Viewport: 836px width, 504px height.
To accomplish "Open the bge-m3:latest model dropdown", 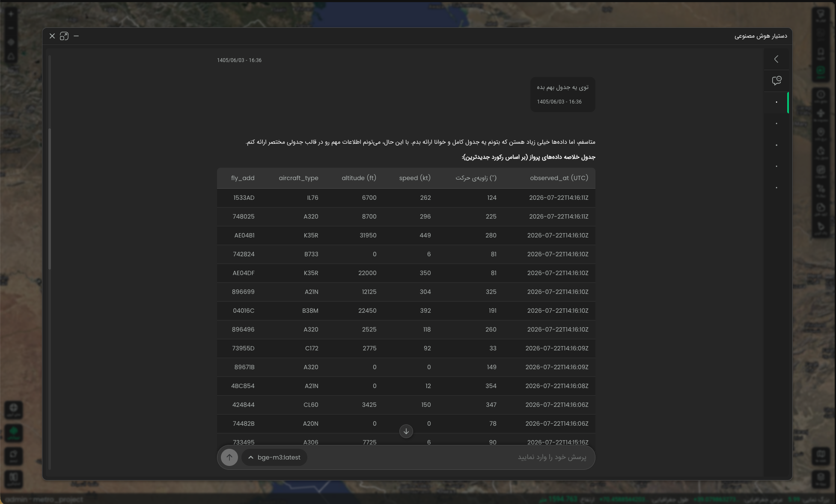I will point(274,457).
